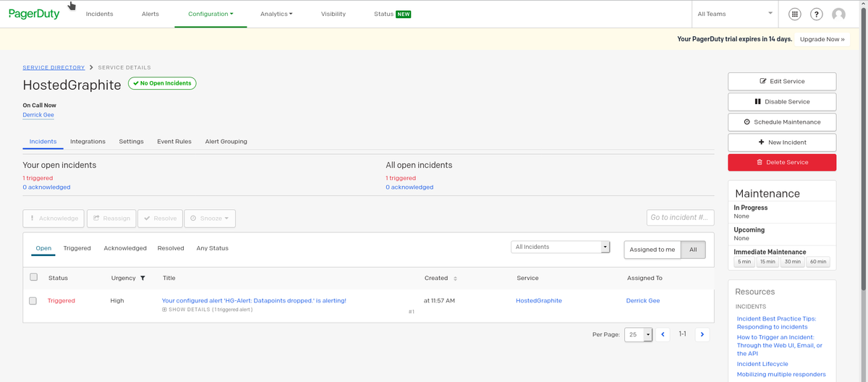Click Schedule Maintenance button
Image resolution: width=868 pixels, height=382 pixels.
click(x=782, y=122)
